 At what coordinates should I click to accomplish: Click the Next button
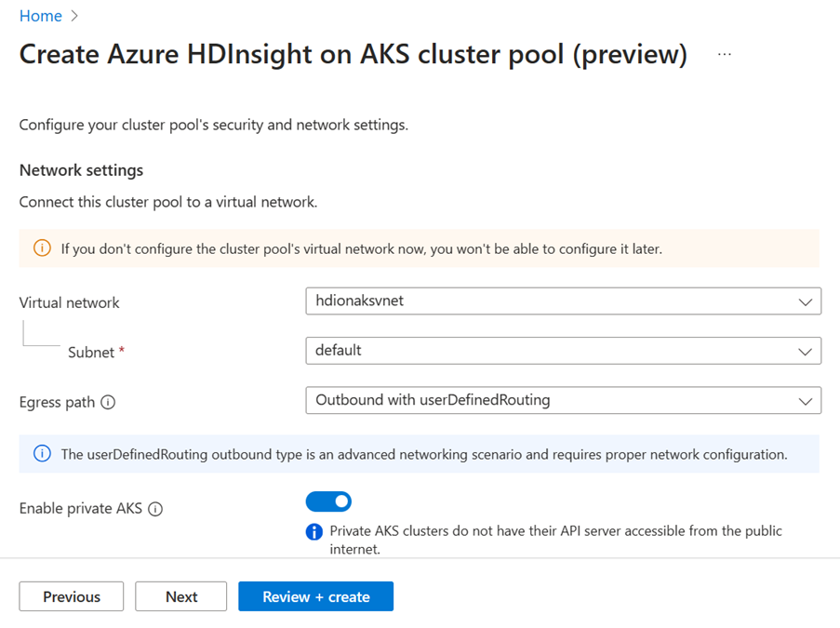pyautogui.click(x=180, y=596)
